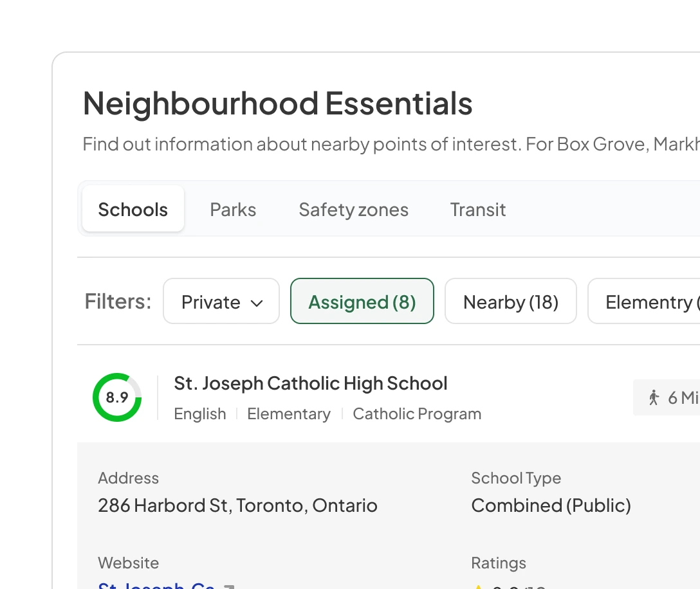Go to the Transit tab
The width and height of the screenshot is (700, 589).
[x=478, y=210]
